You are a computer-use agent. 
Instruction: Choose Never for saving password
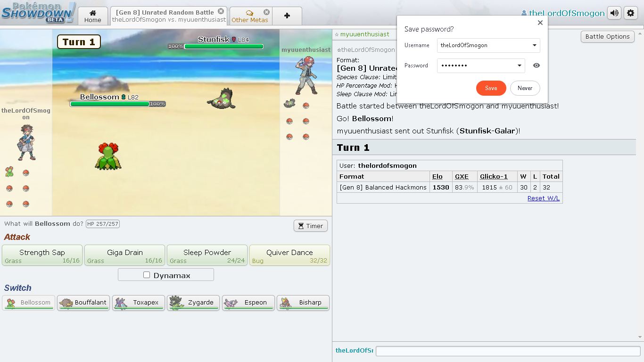tap(525, 88)
